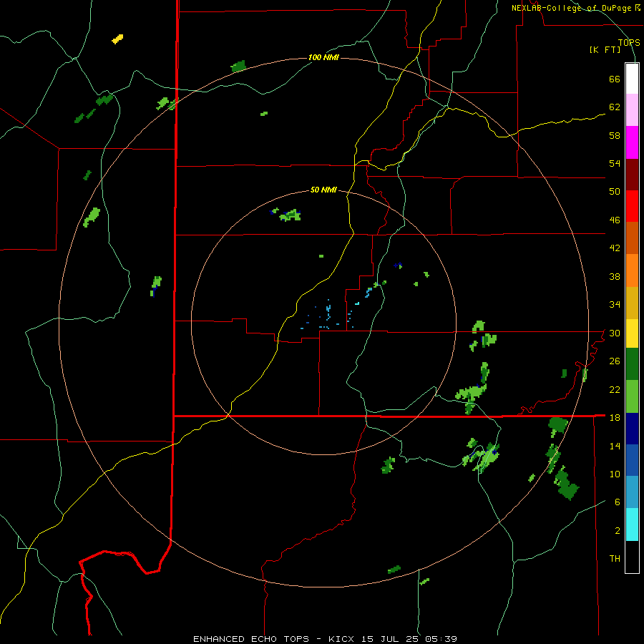The image size is (644, 644).
Task: Click the white color swatch in legend
Action: point(632,79)
